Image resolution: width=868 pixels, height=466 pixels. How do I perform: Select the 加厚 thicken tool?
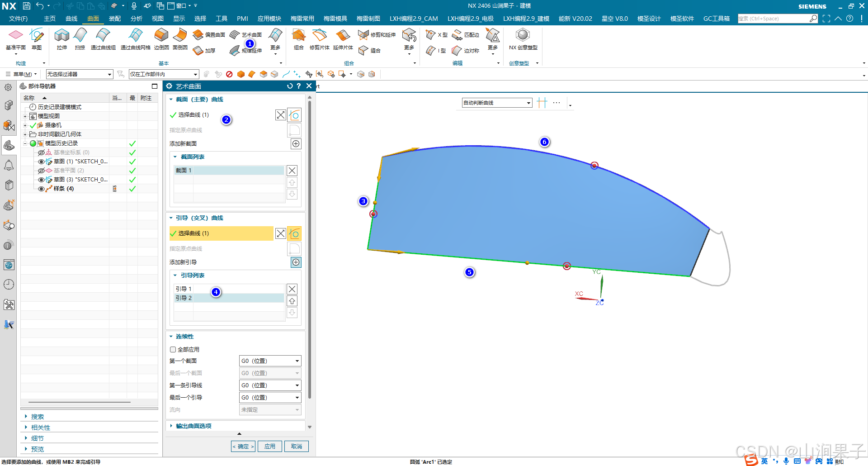204,51
